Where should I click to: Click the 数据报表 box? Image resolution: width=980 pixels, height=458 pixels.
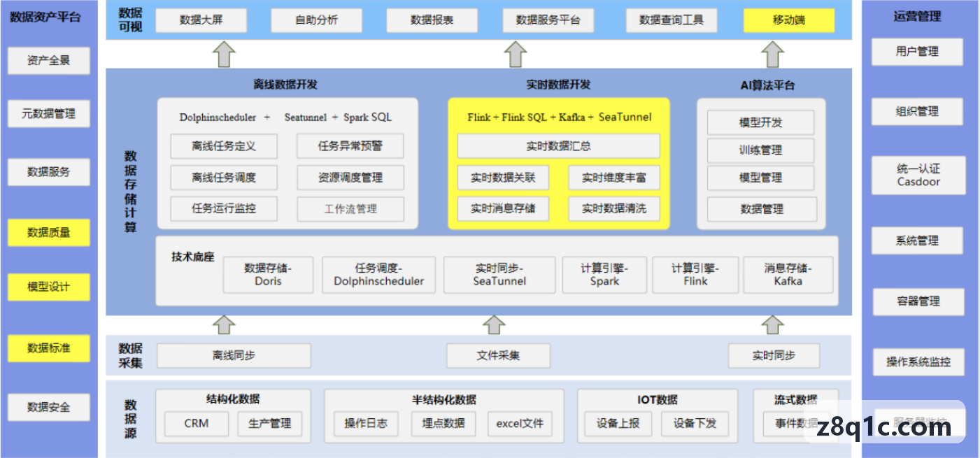click(432, 20)
